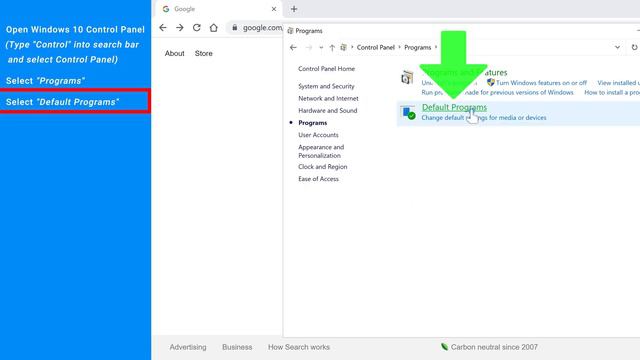Select Programs in the left sidebar
The height and width of the screenshot is (360, 640).
click(x=312, y=123)
